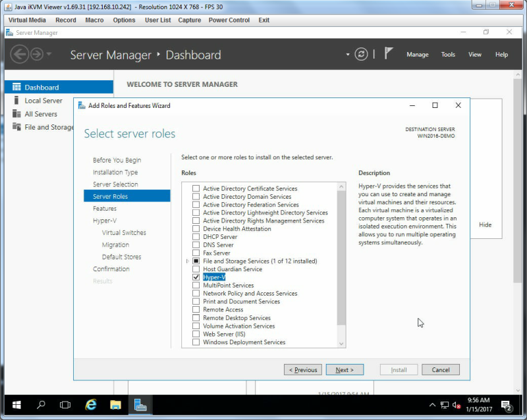Open the Tools menu
This screenshot has height=420, width=527.
(448, 55)
